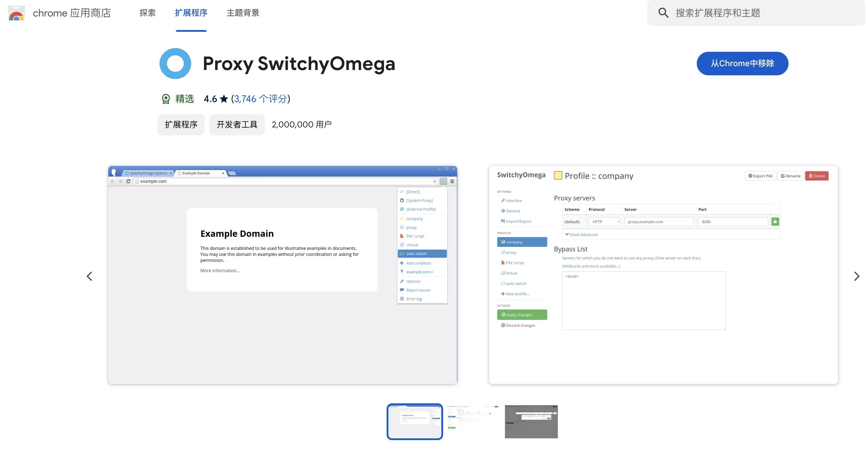Viewport: 868px width, 456px height.
Task: Click the green Apply changes button
Action: 522,315
